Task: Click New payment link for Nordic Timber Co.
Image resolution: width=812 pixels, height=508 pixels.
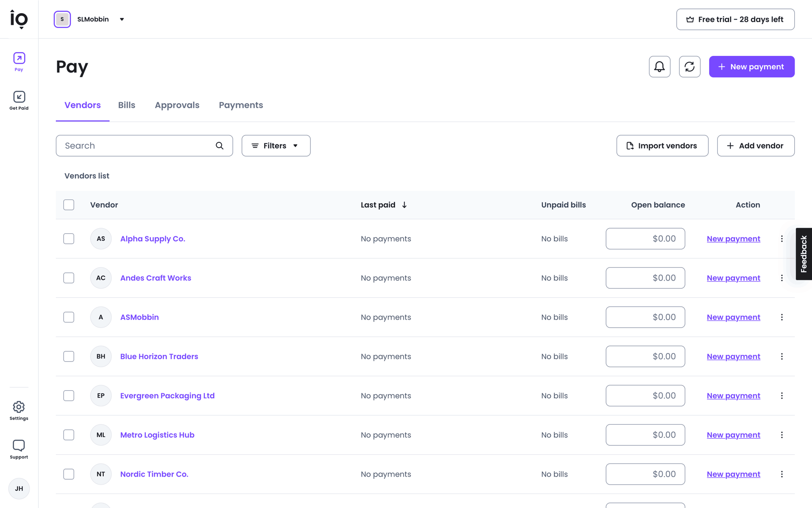Action: pos(733,474)
